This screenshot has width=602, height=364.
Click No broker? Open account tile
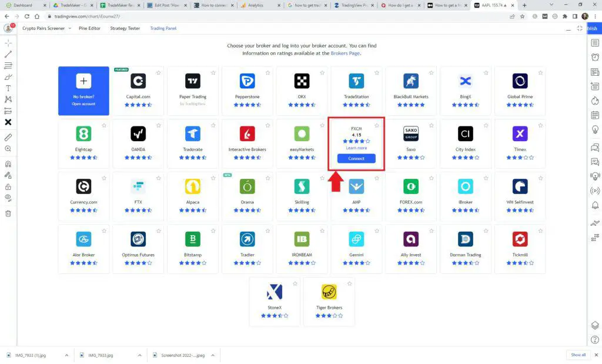83,91
